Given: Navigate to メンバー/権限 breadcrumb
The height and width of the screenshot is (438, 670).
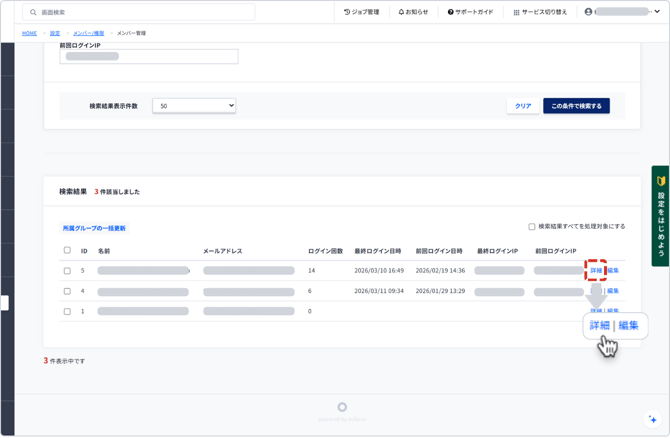Looking at the screenshot, I should (88, 33).
